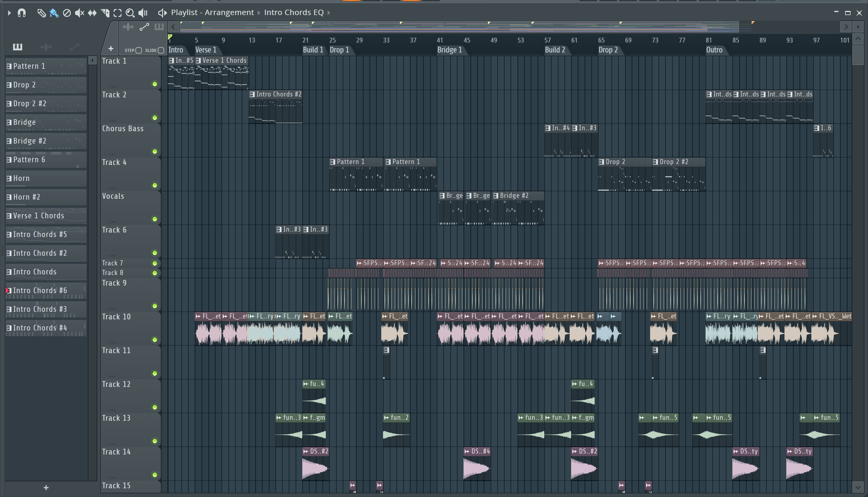Image resolution: width=868 pixels, height=497 pixels.
Task: Select Intro Chords #6 pattern in picker
Action: pos(46,291)
